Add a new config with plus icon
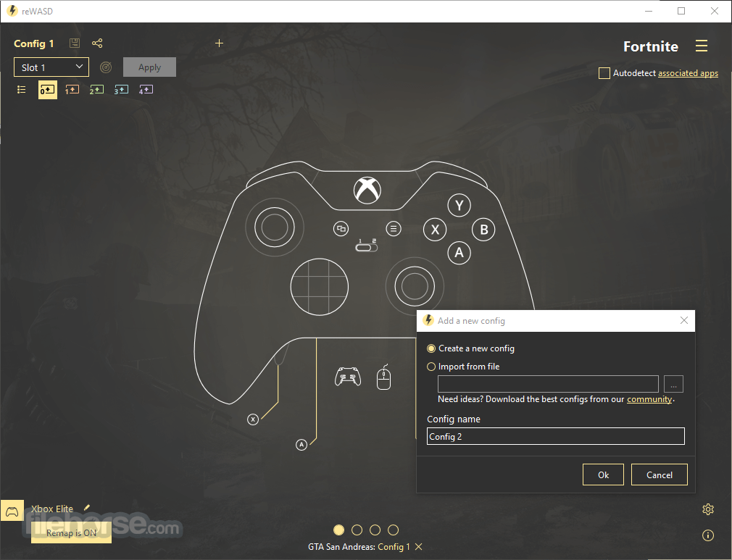This screenshot has width=732, height=560. 219,43
